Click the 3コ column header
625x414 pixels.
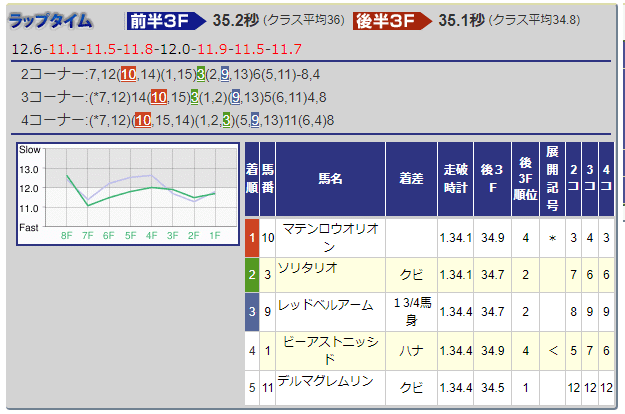[590, 179]
